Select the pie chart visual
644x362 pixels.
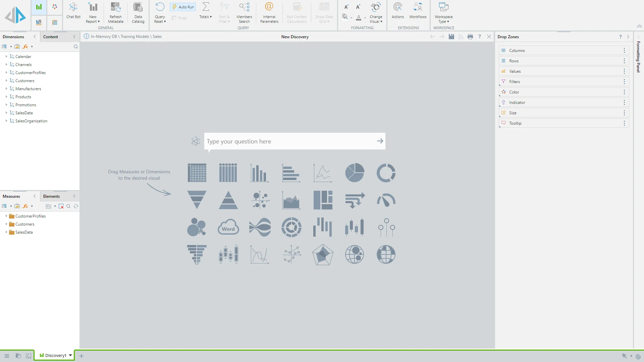pyautogui.click(x=355, y=173)
